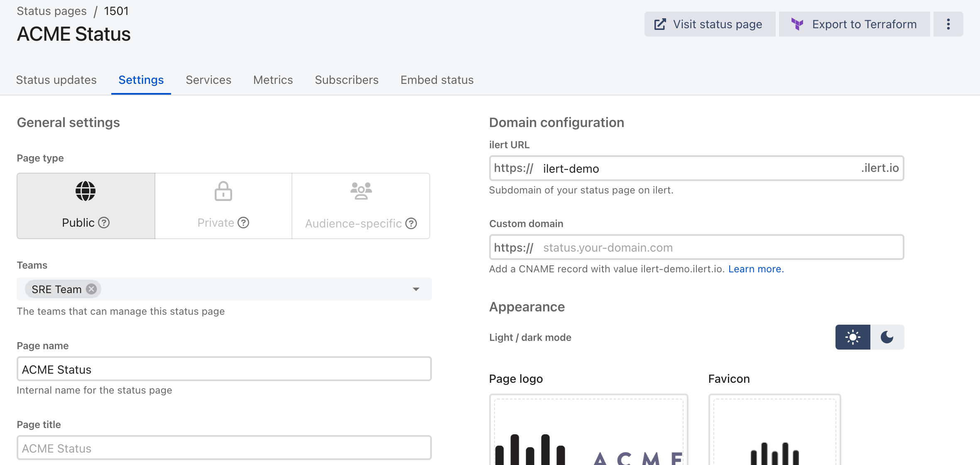The image size is (980, 465).
Task: Select the Settings tab
Action: tap(141, 80)
